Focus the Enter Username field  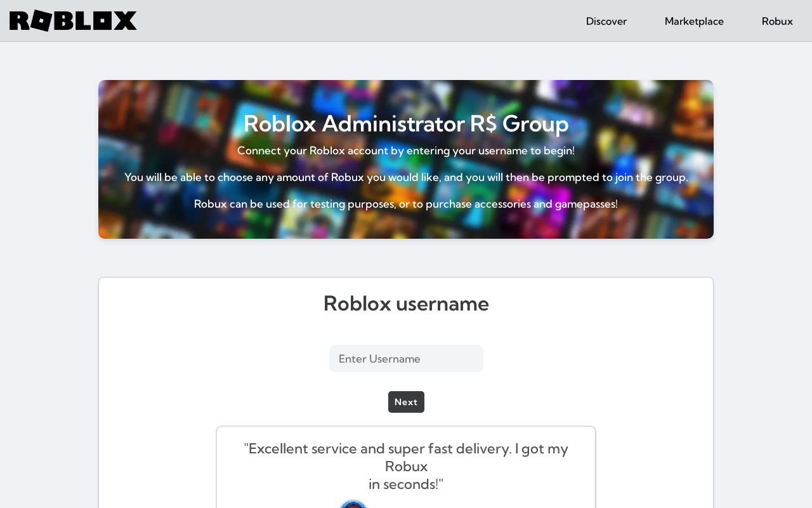(406, 359)
